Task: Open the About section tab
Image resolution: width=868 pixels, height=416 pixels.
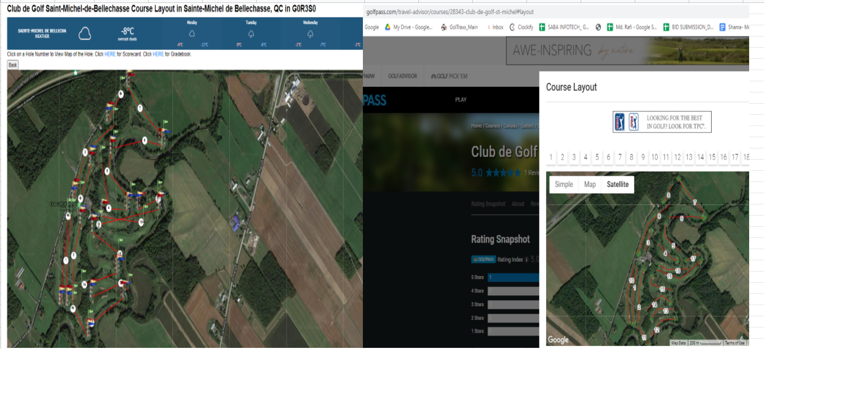Action: click(518, 204)
